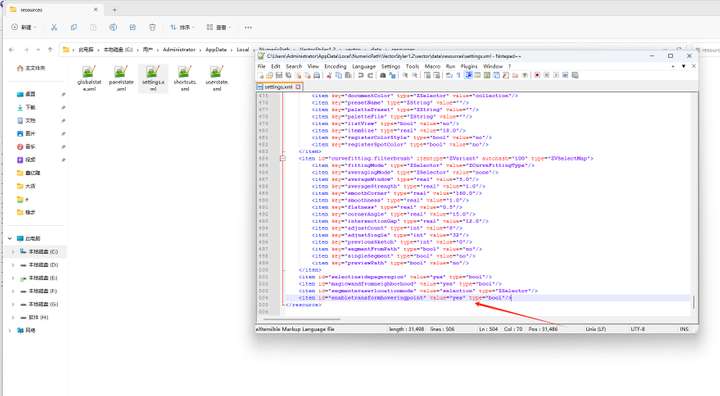This screenshot has height=396, width=720.
Task: Collapse the This PC tree node in sidebar
Action: pos(10,238)
